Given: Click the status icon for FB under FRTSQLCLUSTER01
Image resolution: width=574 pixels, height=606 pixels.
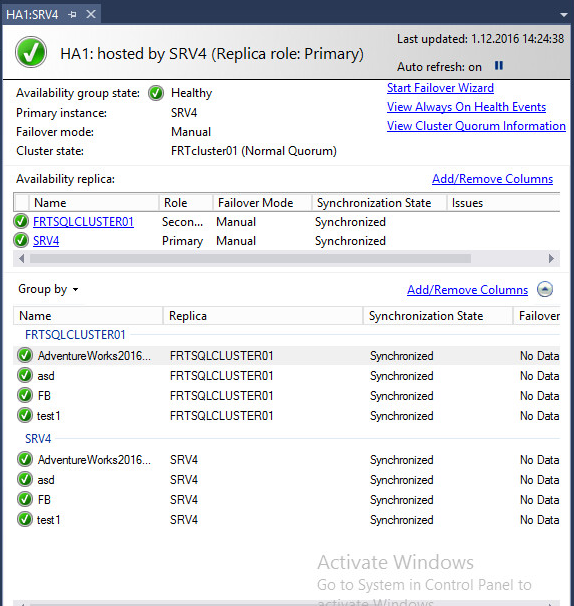Looking at the screenshot, I should 25,395.
